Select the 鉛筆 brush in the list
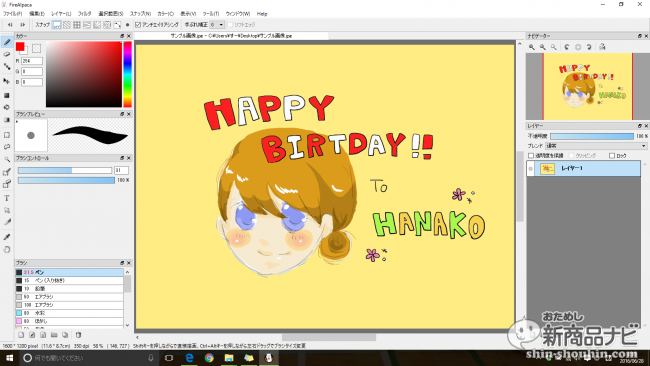The height and width of the screenshot is (366, 650). click(69, 288)
